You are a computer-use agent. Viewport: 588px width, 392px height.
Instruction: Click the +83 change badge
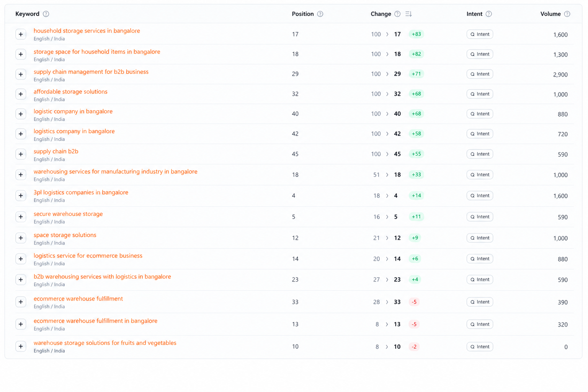416,34
